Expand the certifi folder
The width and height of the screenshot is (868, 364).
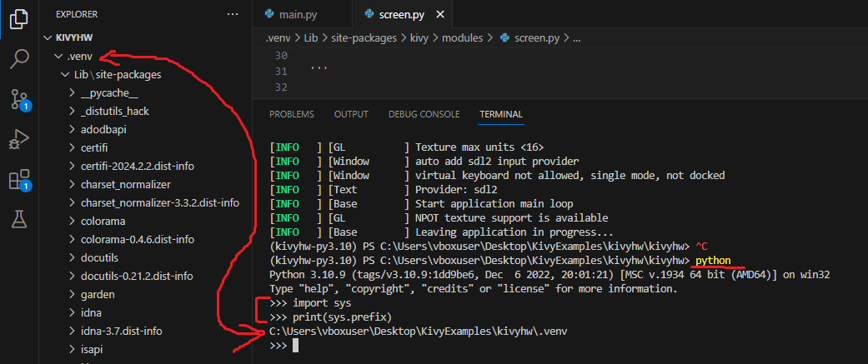pyautogui.click(x=72, y=147)
